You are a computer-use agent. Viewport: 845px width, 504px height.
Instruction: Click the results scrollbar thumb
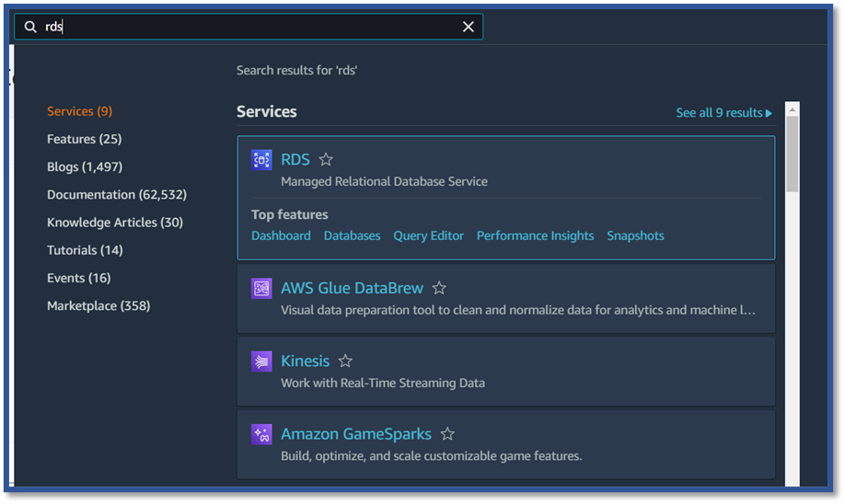point(793,154)
